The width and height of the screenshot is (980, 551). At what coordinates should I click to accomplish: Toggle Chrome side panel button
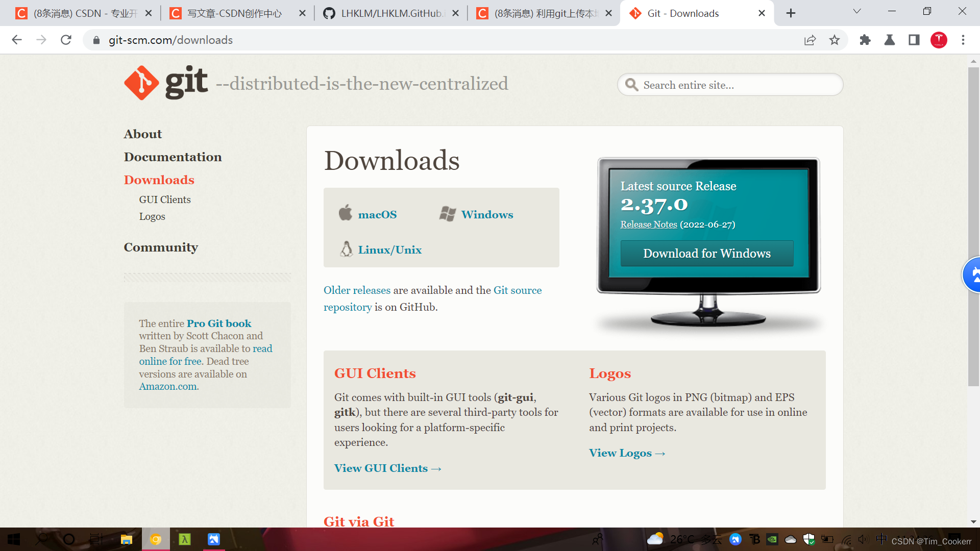pyautogui.click(x=914, y=40)
